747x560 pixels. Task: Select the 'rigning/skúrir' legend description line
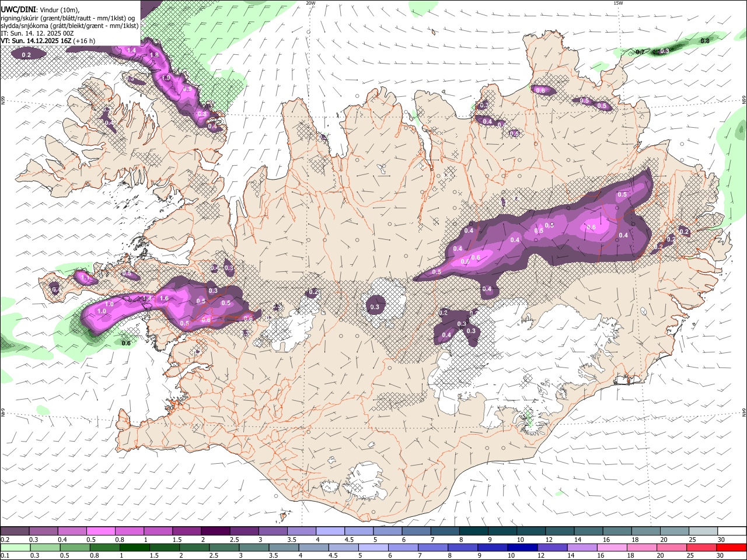[x=68, y=18]
